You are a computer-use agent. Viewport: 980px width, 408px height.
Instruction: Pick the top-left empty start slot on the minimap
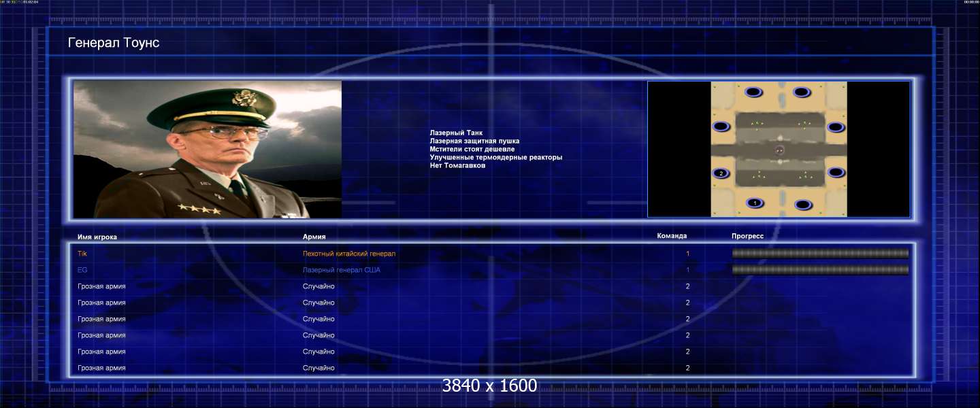[753, 92]
